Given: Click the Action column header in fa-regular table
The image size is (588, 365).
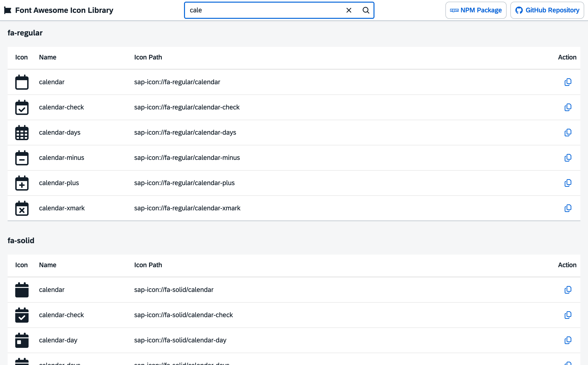Looking at the screenshot, I should 567,57.
